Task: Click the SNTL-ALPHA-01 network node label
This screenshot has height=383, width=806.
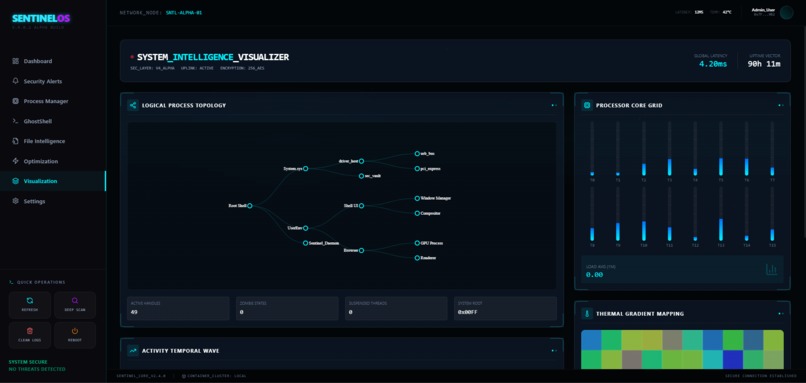Action: (x=184, y=12)
